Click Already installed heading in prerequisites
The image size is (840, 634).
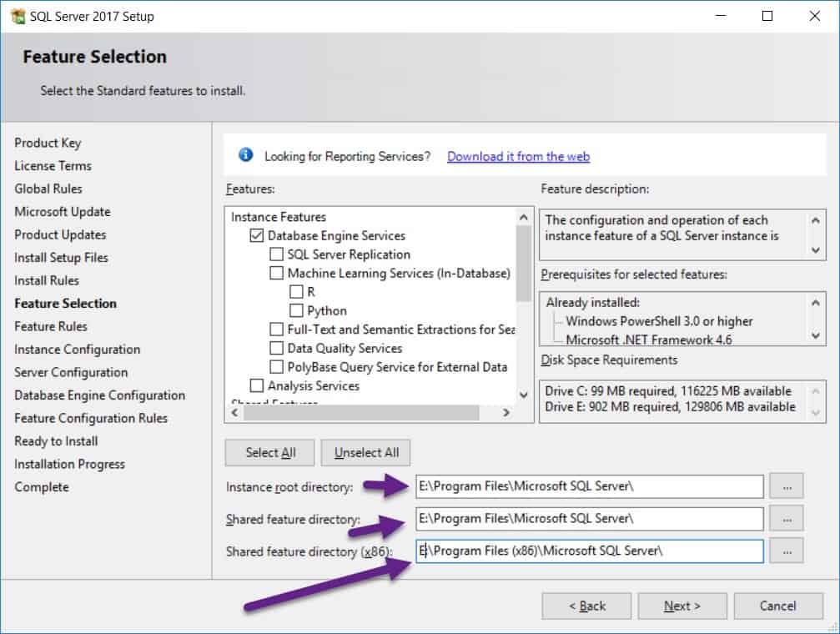(592, 302)
